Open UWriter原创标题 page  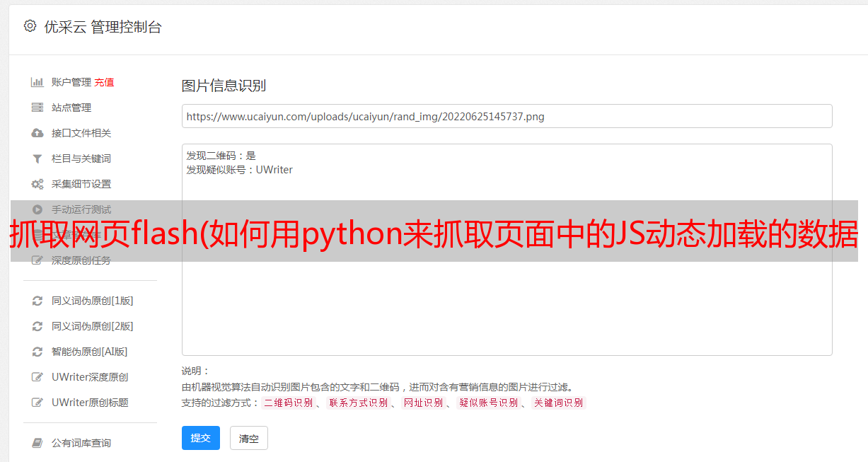tap(90, 403)
